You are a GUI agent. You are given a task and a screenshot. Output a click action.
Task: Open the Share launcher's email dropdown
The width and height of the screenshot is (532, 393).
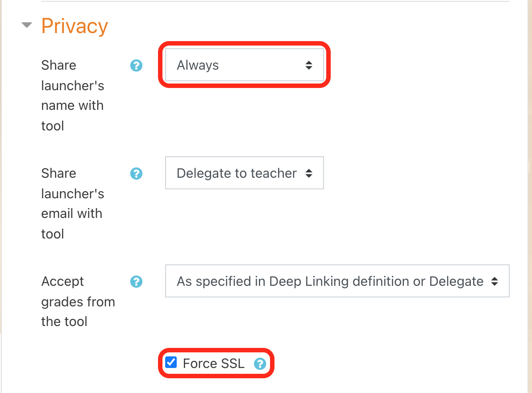pos(244,173)
